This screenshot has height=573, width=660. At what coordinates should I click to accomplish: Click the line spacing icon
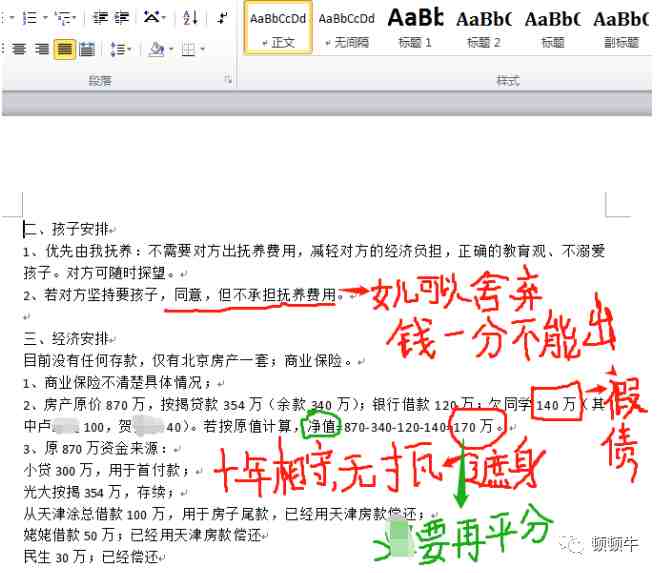pyautogui.click(x=117, y=49)
